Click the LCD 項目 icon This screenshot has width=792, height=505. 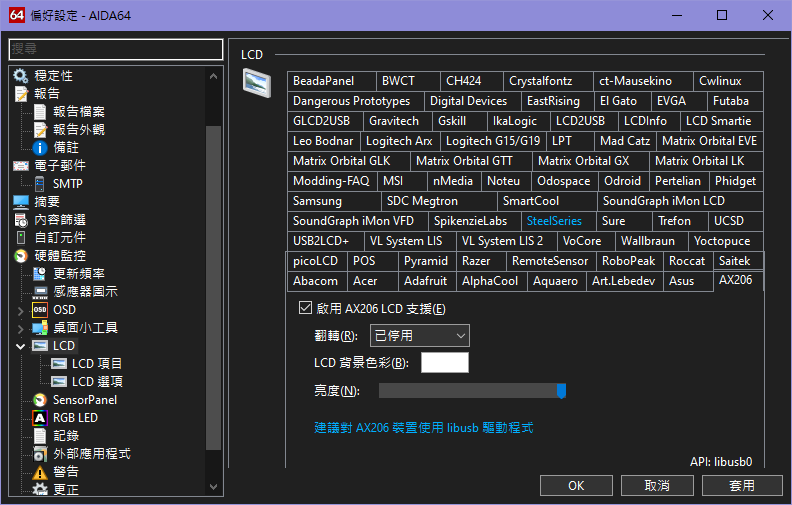(x=59, y=364)
